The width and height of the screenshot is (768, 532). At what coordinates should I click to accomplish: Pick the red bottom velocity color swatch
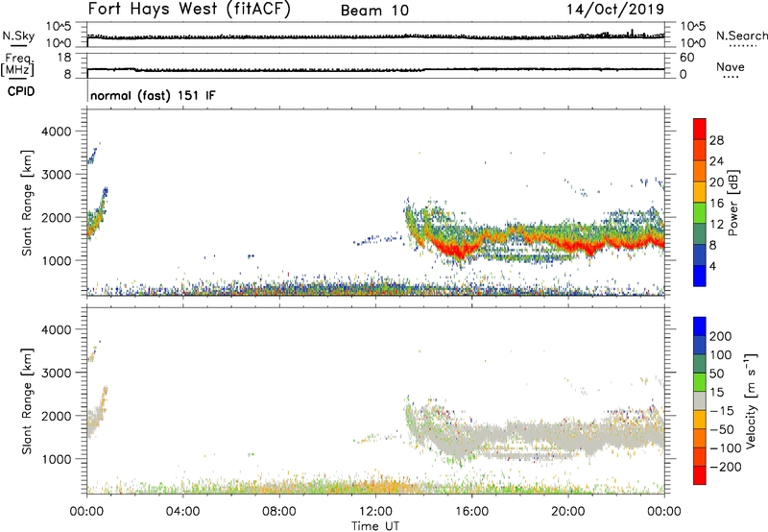tap(700, 475)
